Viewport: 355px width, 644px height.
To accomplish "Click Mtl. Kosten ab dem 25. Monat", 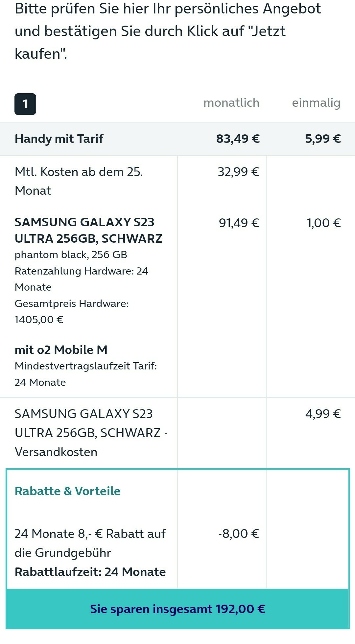I will click(x=79, y=181).
